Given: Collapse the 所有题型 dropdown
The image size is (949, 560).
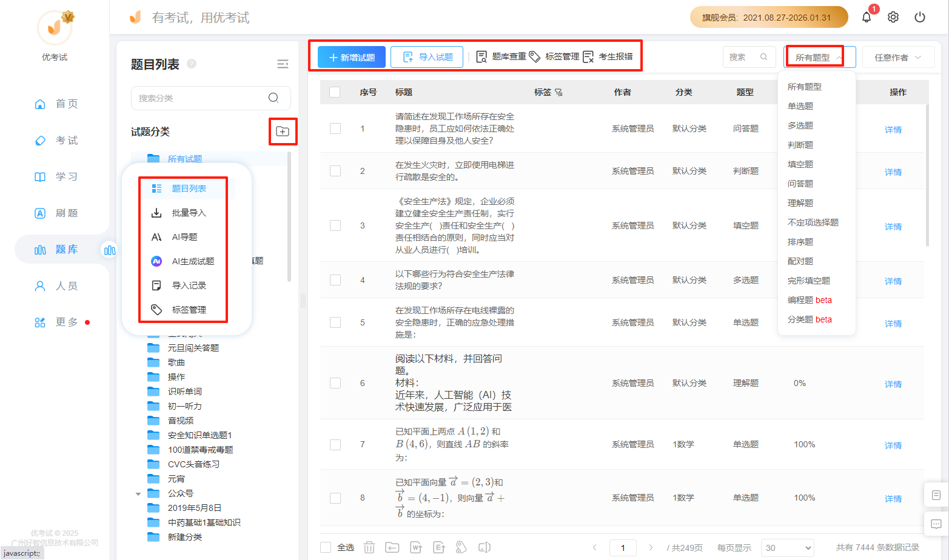Looking at the screenshot, I should (x=819, y=57).
